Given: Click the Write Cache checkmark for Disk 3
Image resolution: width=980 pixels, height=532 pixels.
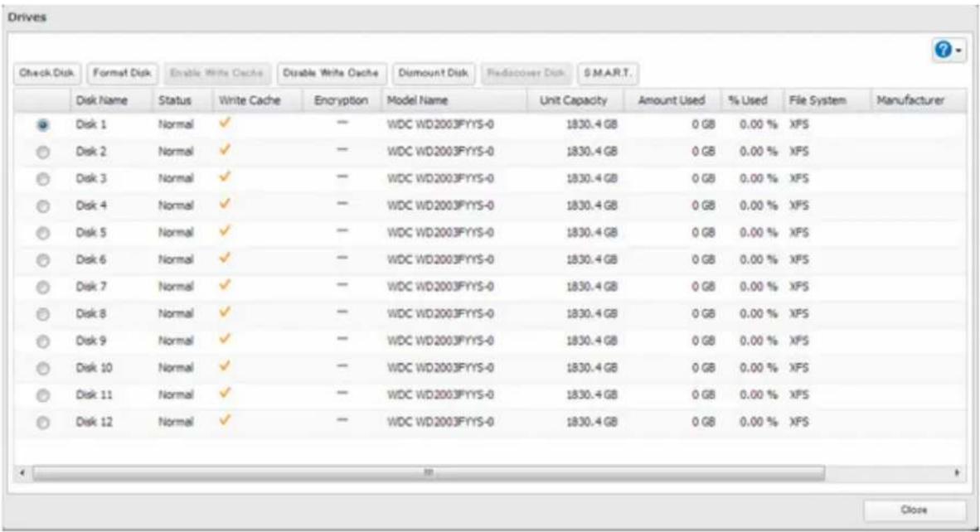Looking at the screenshot, I should click(225, 177).
